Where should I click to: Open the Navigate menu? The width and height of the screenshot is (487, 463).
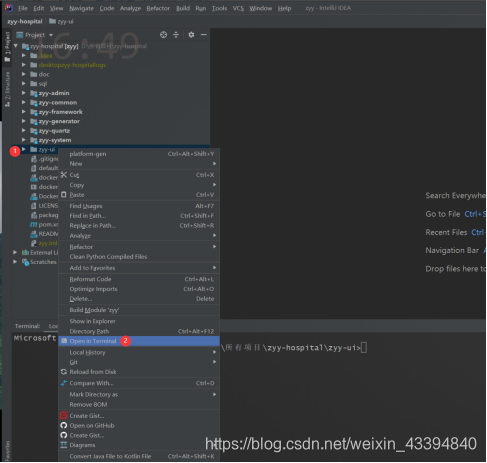pos(81,8)
